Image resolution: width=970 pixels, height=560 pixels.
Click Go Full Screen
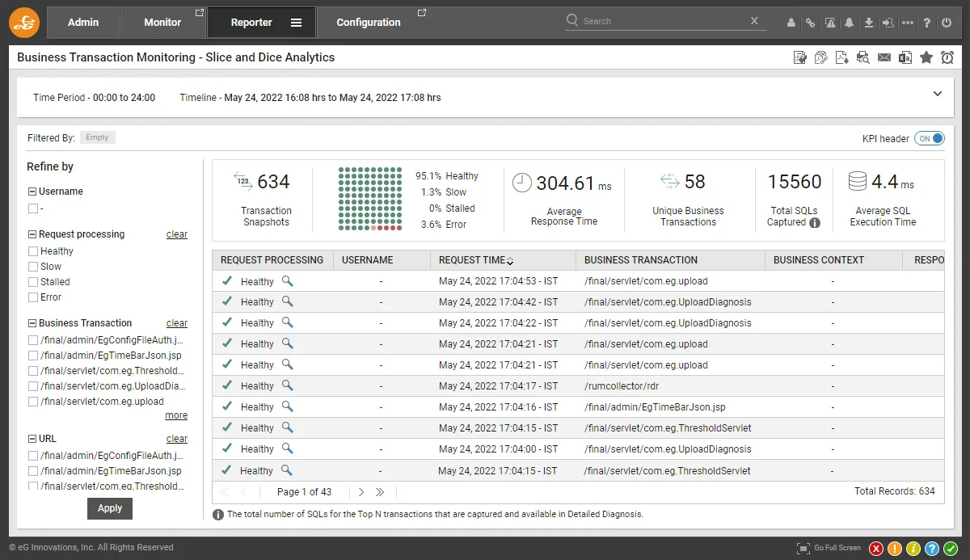point(829,548)
